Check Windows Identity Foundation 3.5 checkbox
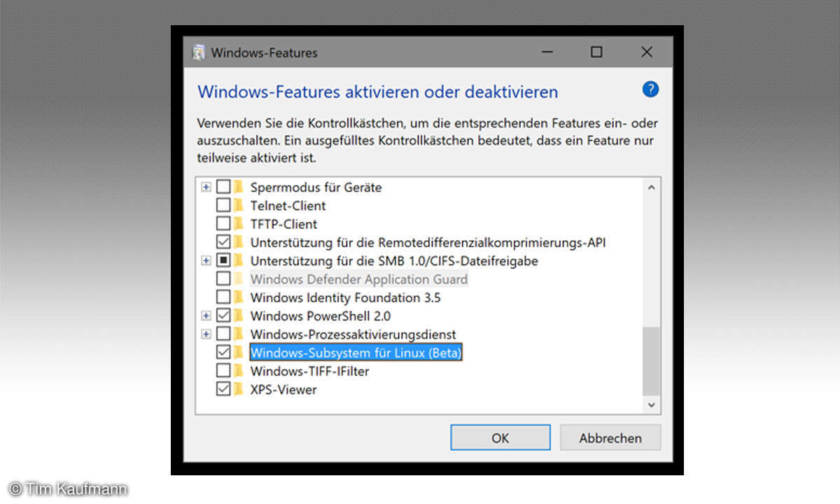 pyautogui.click(x=223, y=297)
